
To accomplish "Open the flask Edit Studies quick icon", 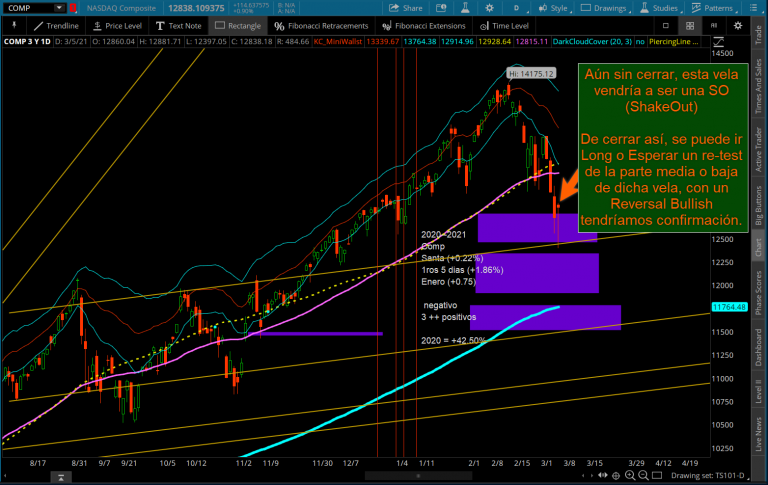I will (x=465, y=8).
